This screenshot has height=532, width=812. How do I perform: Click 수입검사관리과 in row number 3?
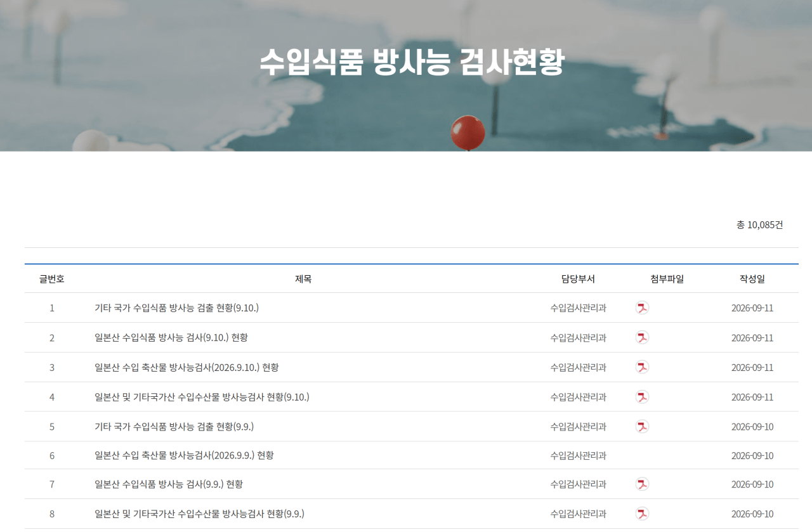578,367
